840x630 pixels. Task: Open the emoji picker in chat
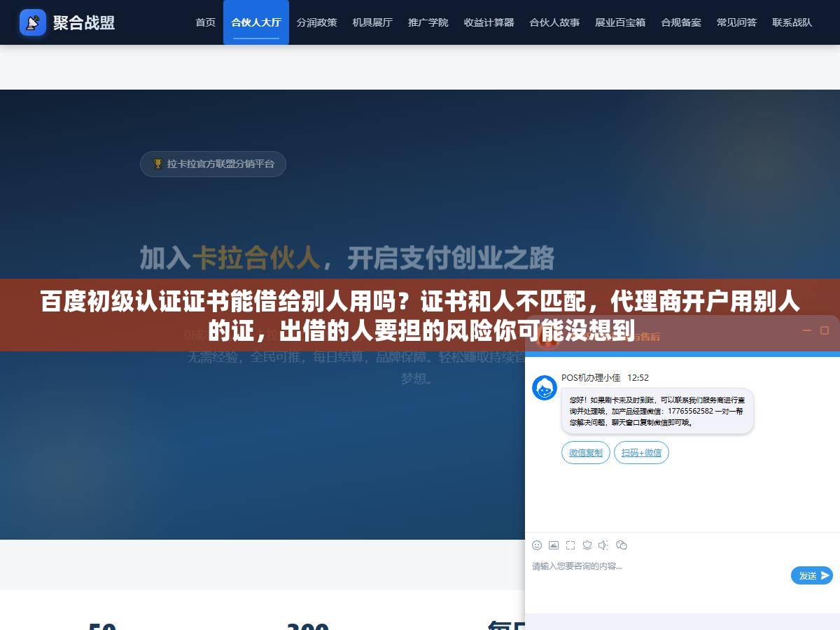pyautogui.click(x=537, y=545)
